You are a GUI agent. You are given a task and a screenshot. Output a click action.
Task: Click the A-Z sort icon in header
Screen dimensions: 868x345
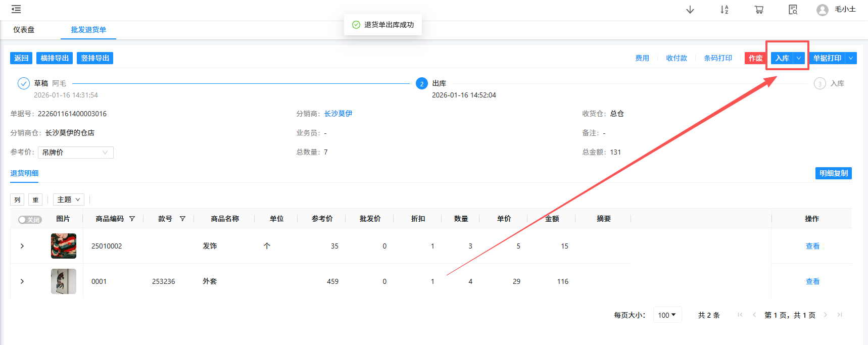tap(724, 10)
